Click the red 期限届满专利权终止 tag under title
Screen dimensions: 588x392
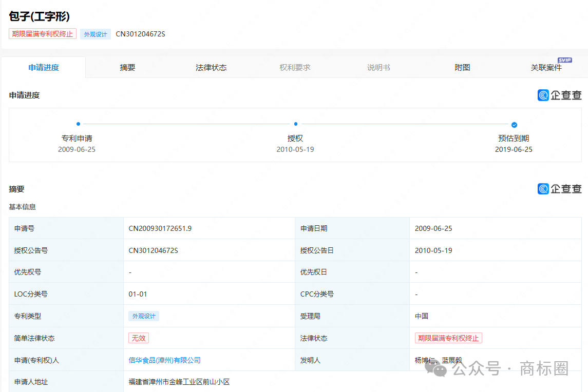click(43, 34)
